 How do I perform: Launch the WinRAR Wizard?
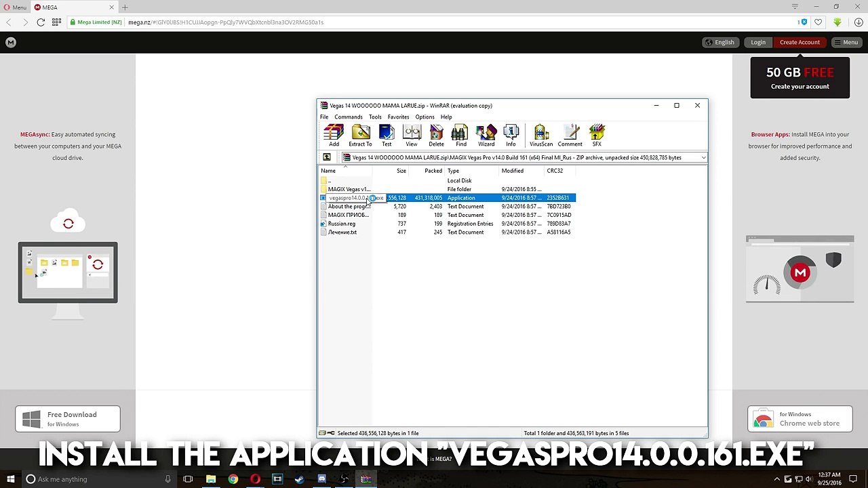coord(486,136)
